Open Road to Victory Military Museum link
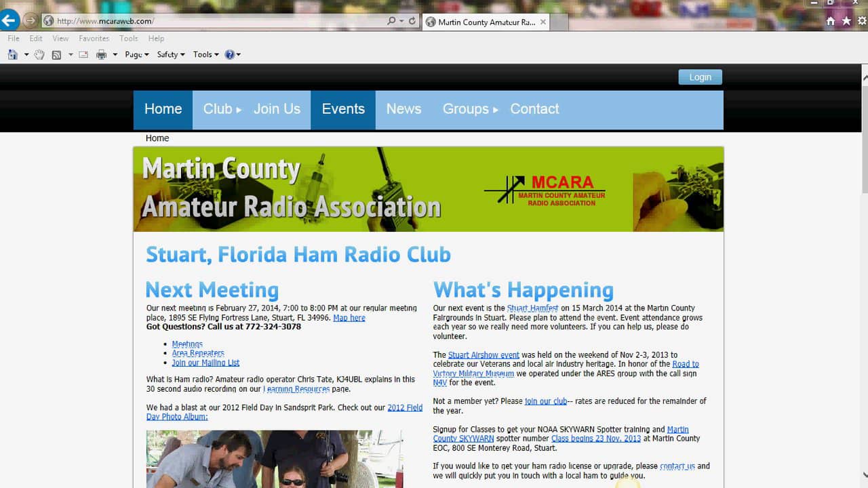 566,369
